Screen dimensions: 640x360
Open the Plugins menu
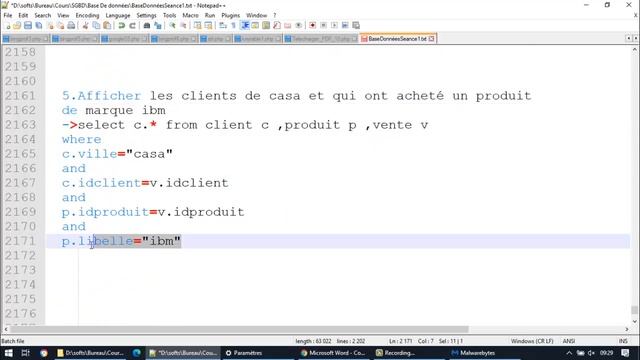tap(231, 15)
